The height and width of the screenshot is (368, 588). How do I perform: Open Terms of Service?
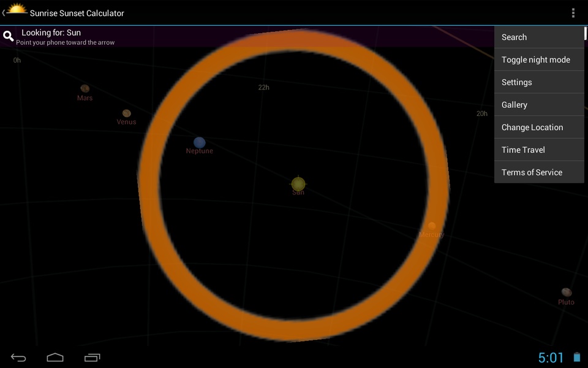pyautogui.click(x=539, y=172)
